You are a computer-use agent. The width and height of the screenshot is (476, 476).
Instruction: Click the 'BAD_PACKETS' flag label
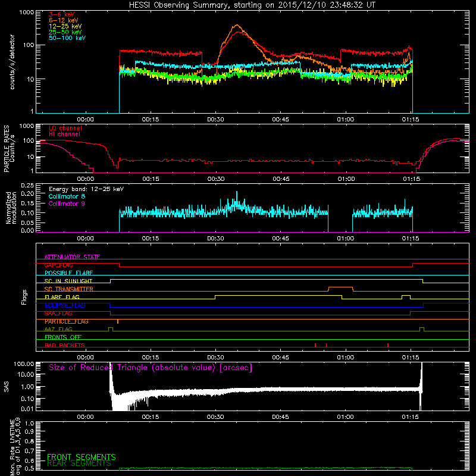point(65,345)
